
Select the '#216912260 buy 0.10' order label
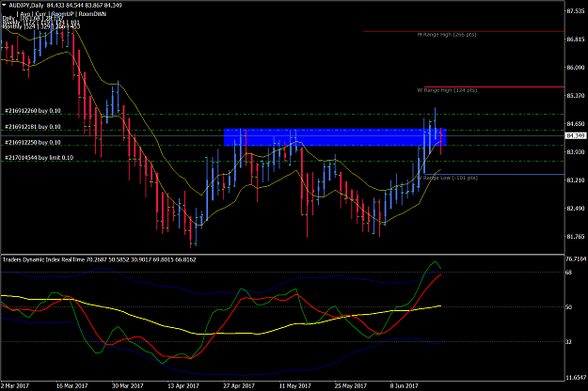(x=33, y=111)
